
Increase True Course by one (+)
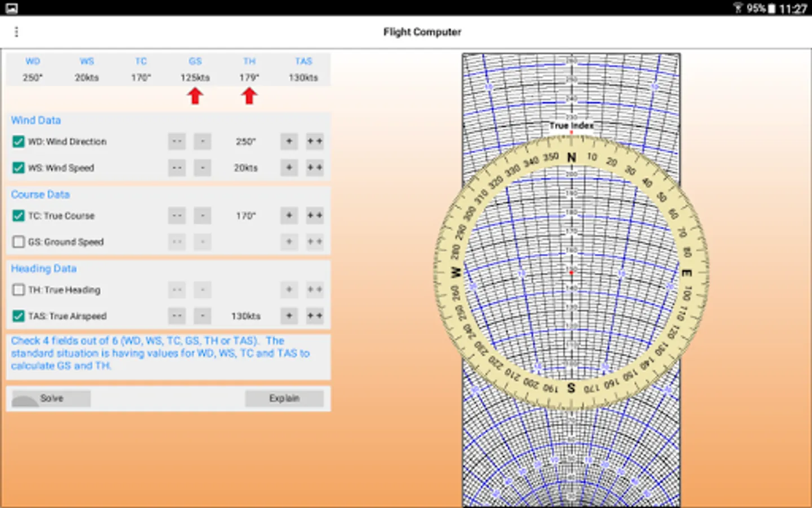pos(289,216)
